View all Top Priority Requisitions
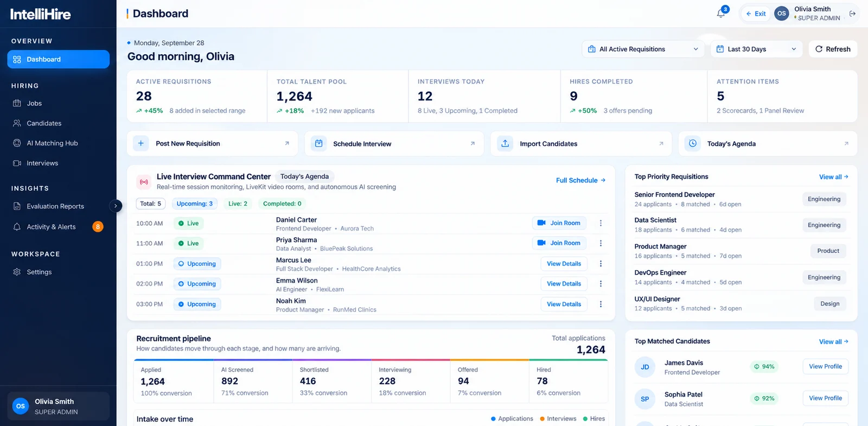The image size is (868, 426). tap(834, 177)
